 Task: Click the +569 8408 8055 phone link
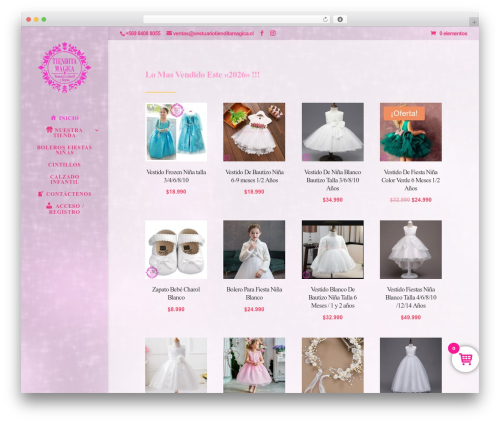pyautogui.click(x=143, y=33)
